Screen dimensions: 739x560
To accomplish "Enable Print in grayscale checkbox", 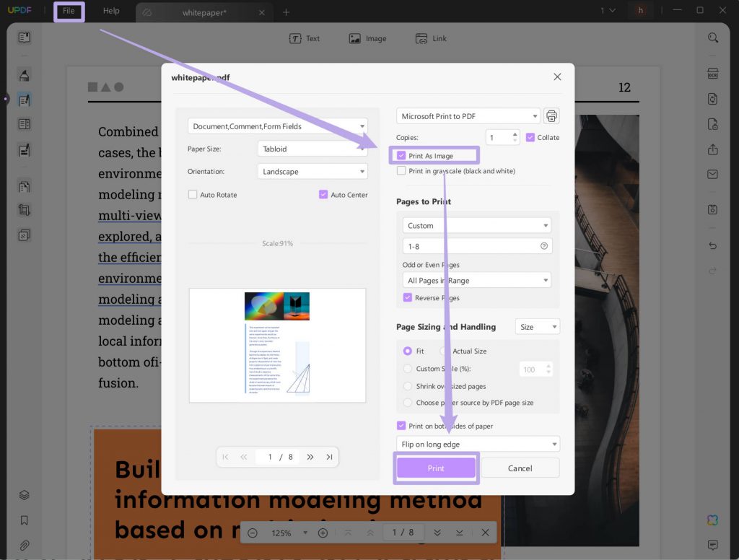I will (401, 170).
